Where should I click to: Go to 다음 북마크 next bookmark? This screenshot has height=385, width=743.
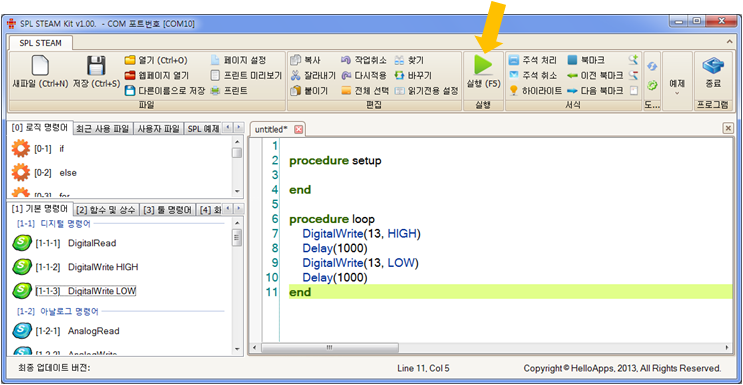pyautogui.click(x=595, y=90)
